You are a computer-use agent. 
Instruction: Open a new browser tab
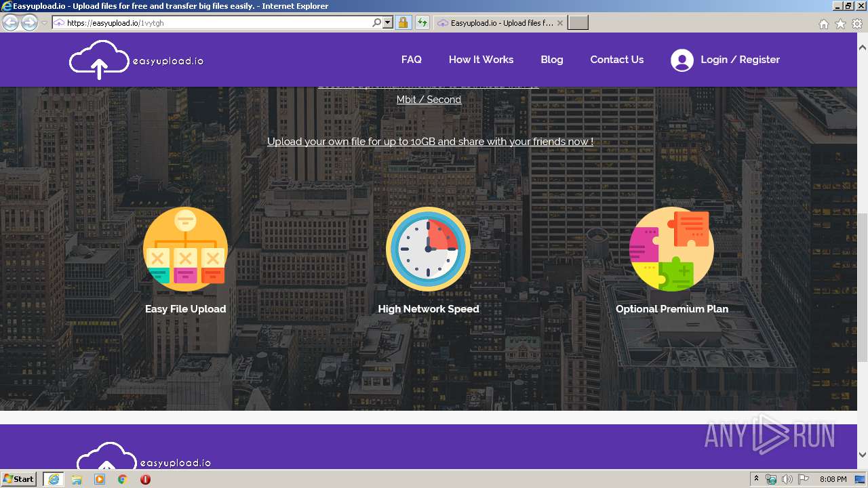[578, 23]
